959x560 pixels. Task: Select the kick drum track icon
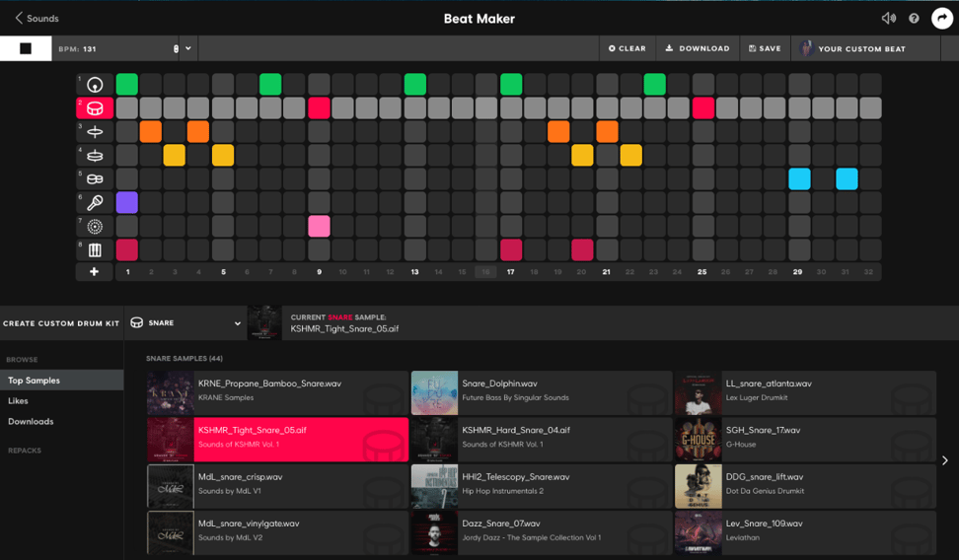pyautogui.click(x=95, y=85)
